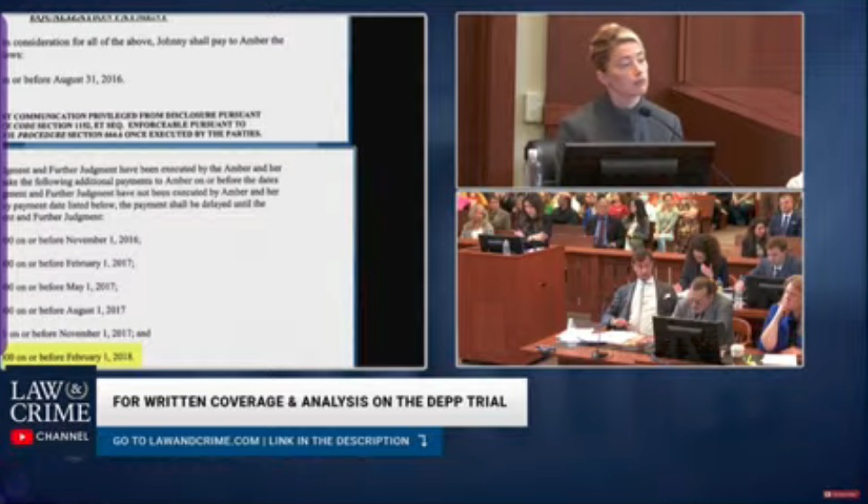Click the Law & Crime logo

click(x=49, y=402)
